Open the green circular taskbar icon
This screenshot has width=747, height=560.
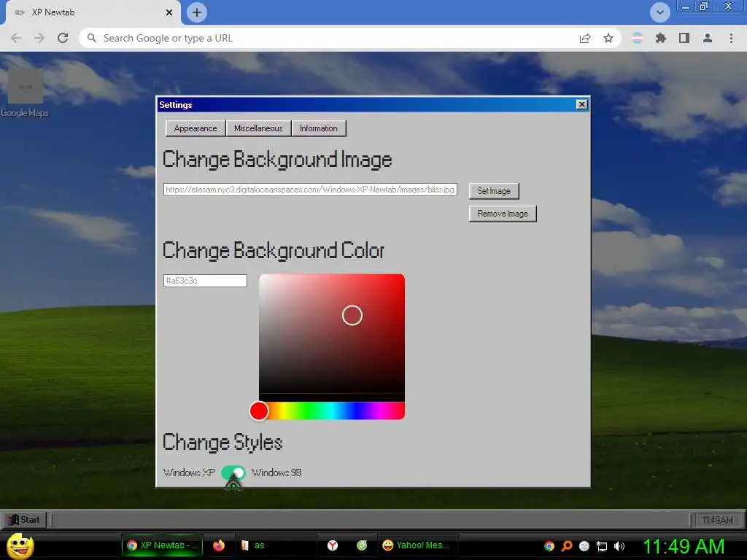tap(362, 545)
